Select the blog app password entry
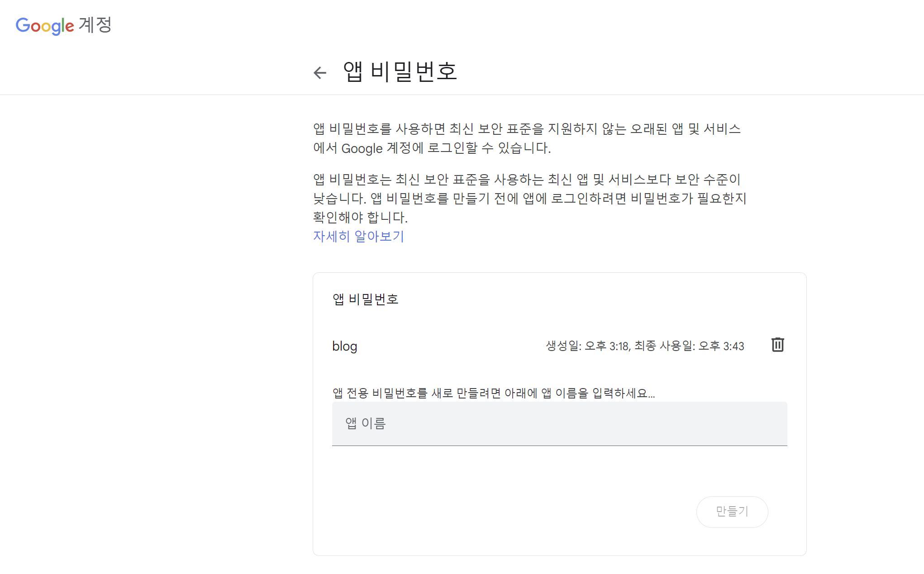The width and height of the screenshot is (924, 574). 345,346
